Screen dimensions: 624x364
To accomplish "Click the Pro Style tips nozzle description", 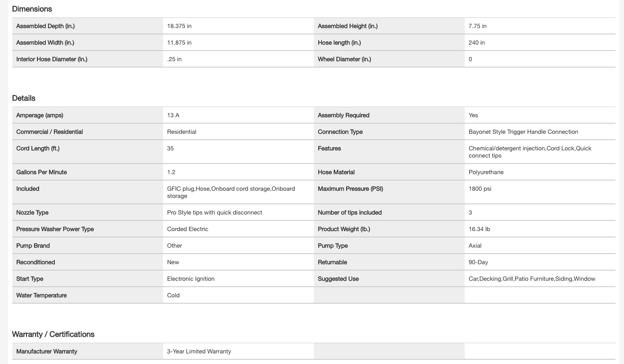I will [x=215, y=212].
